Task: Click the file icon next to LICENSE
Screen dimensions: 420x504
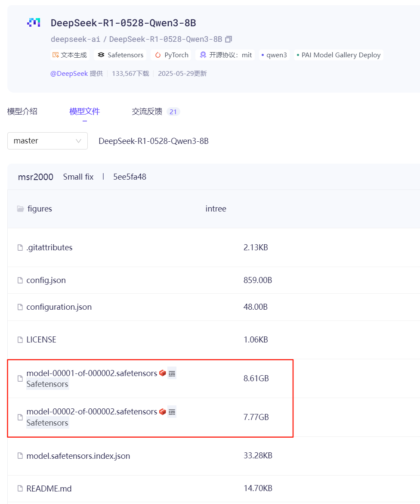Action: (20, 340)
